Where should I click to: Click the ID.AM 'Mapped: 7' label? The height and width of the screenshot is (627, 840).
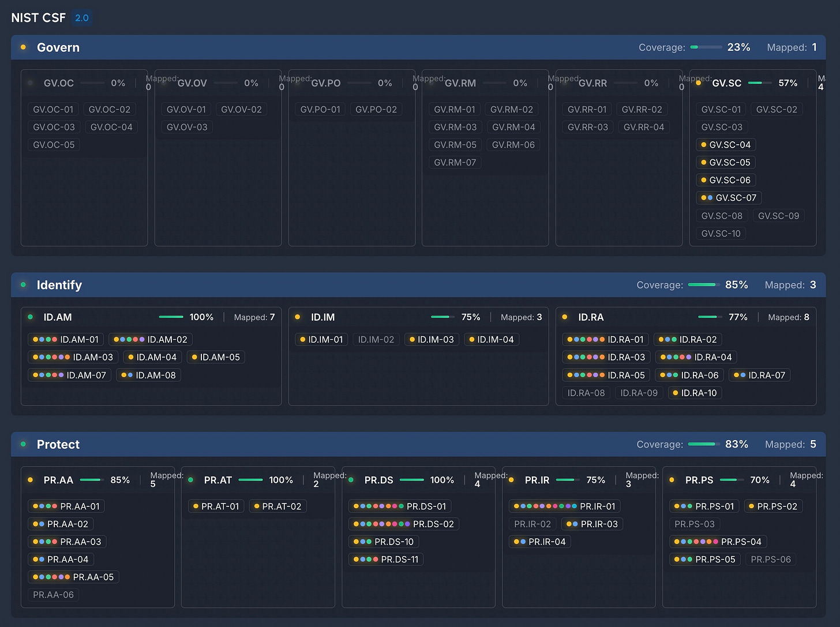pos(254,317)
